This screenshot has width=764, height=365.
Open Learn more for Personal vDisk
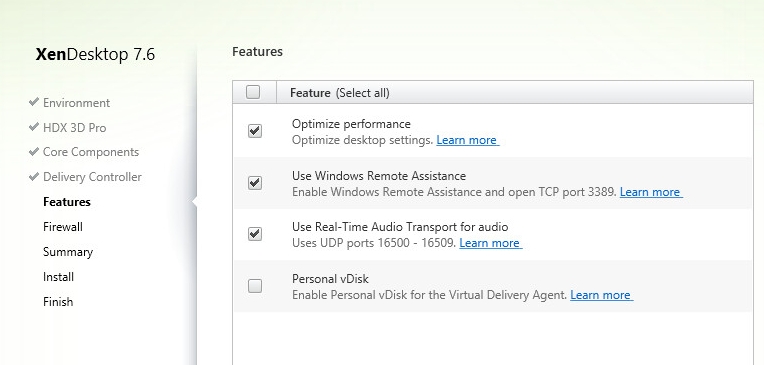601,295
